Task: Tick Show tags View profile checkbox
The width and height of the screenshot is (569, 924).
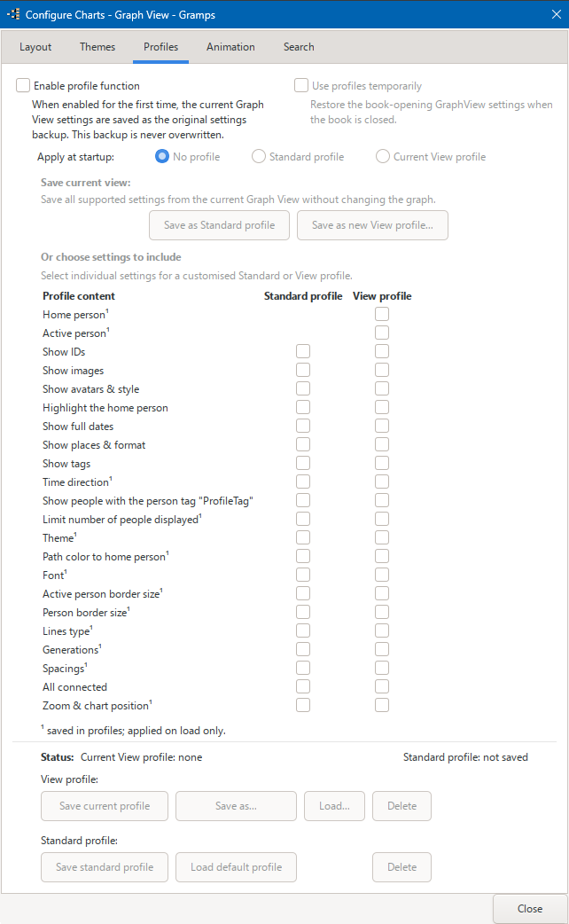Action: pyautogui.click(x=382, y=463)
